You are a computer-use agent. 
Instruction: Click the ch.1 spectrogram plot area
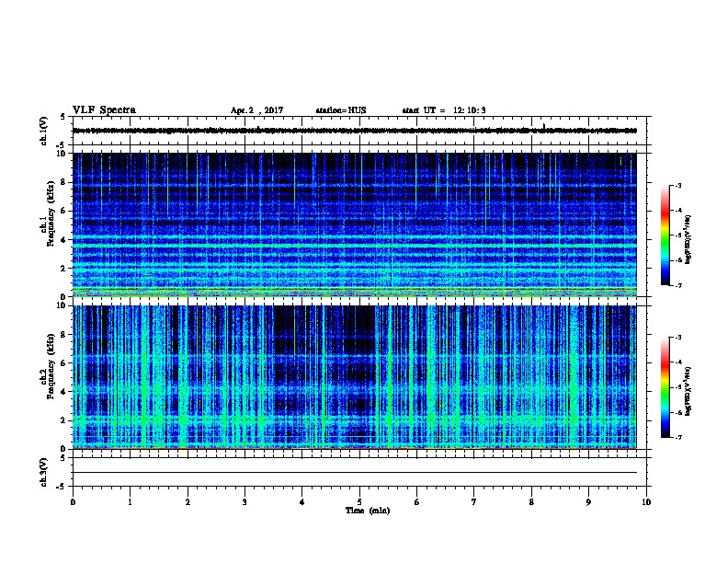[355, 224]
